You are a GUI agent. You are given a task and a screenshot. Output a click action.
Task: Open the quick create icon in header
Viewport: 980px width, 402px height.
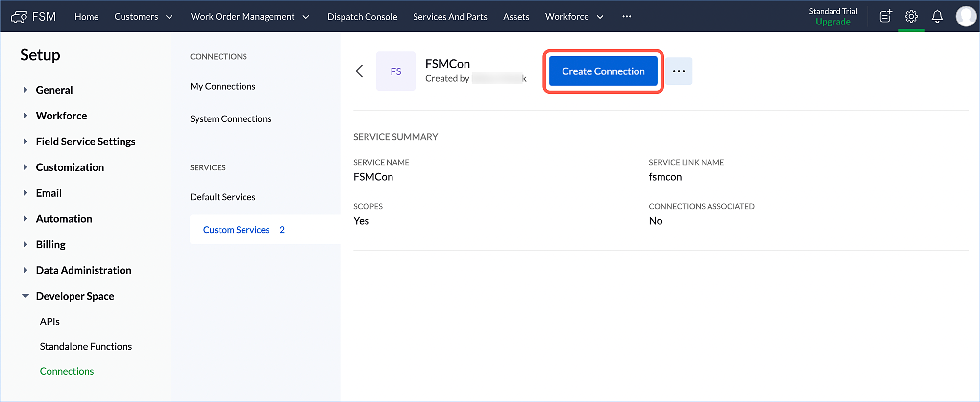point(885,17)
